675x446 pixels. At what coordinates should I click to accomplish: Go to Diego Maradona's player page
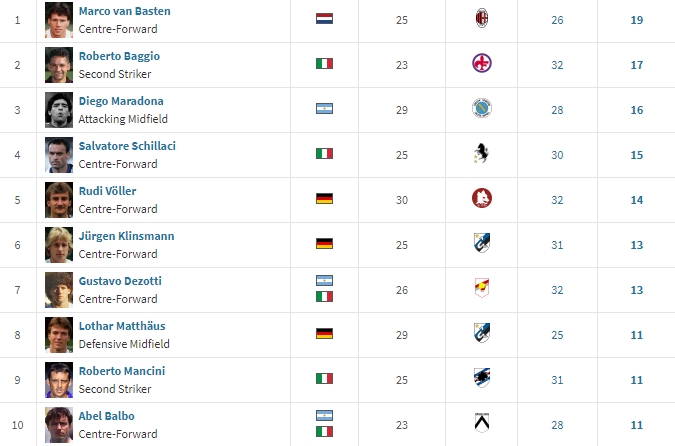[x=121, y=101]
